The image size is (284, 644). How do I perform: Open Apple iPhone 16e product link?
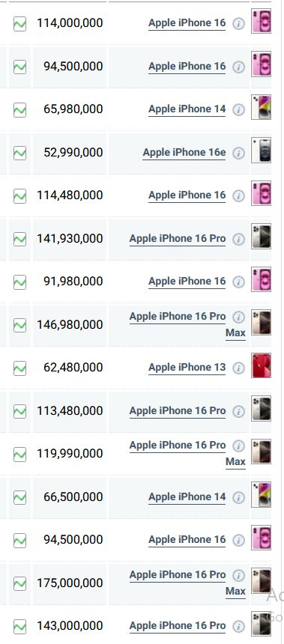(184, 153)
